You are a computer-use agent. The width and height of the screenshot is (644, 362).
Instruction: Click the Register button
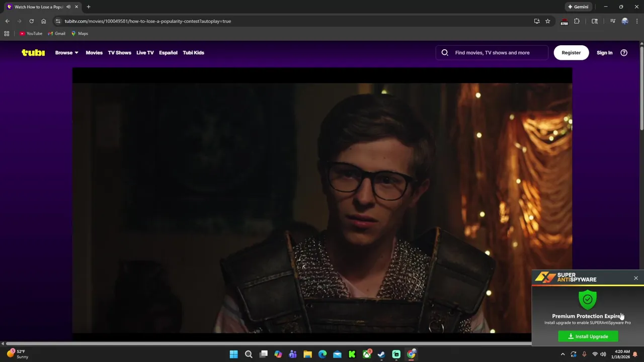571,52
